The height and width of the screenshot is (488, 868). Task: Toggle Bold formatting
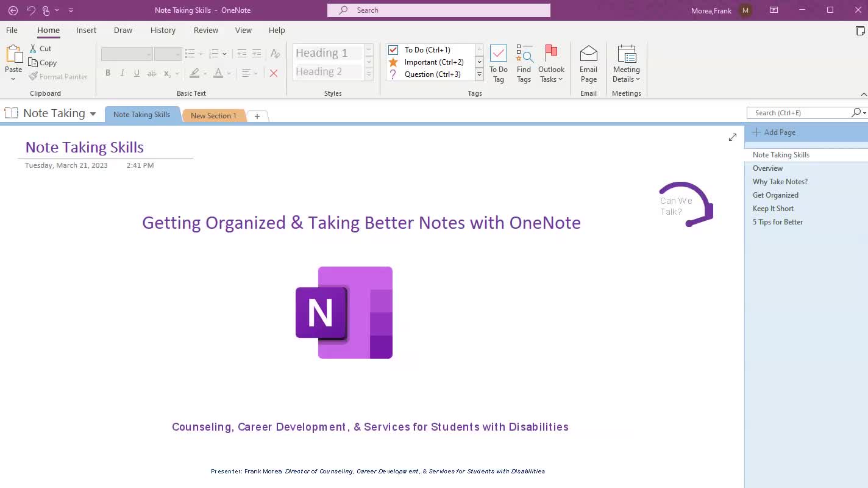(x=108, y=73)
